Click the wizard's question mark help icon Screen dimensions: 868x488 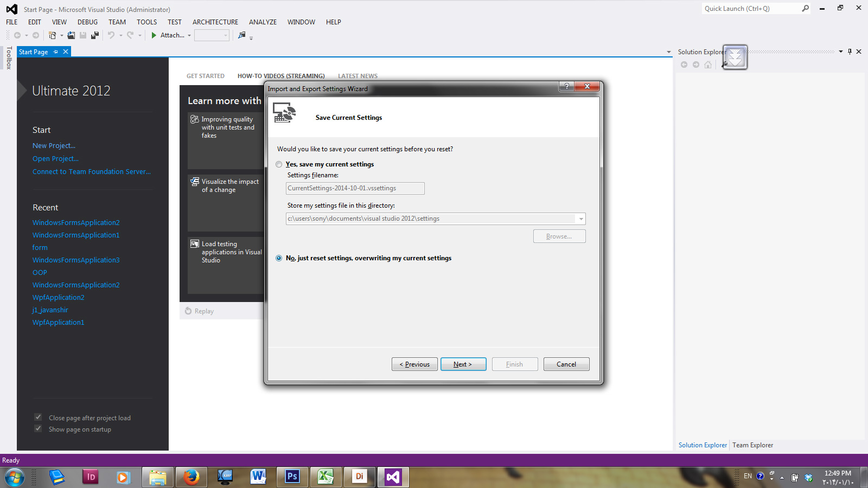coord(566,86)
